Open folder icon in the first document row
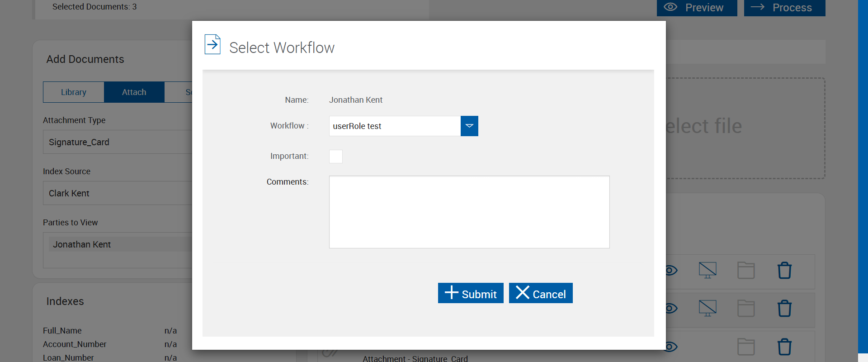The image size is (868, 362). click(746, 271)
